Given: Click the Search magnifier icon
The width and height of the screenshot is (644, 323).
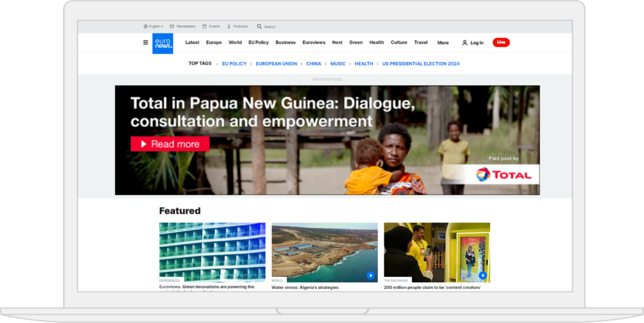Looking at the screenshot, I should 259,26.
